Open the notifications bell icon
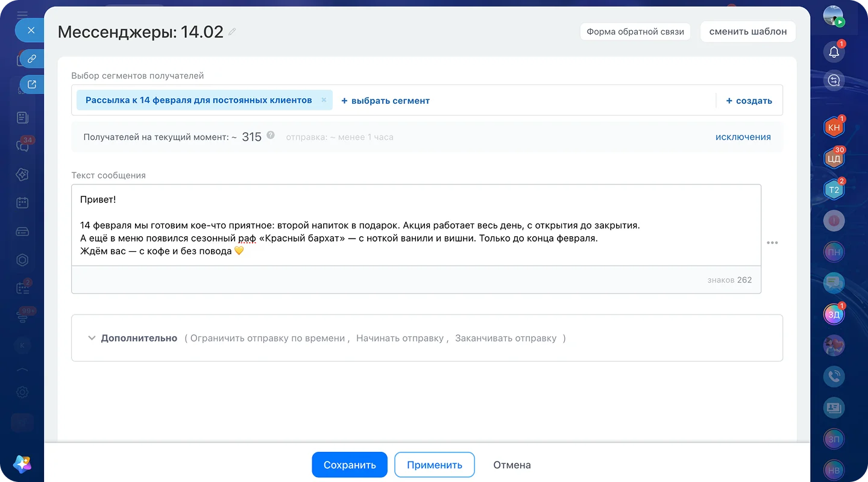This screenshot has height=482, width=868. click(x=834, y=52)
